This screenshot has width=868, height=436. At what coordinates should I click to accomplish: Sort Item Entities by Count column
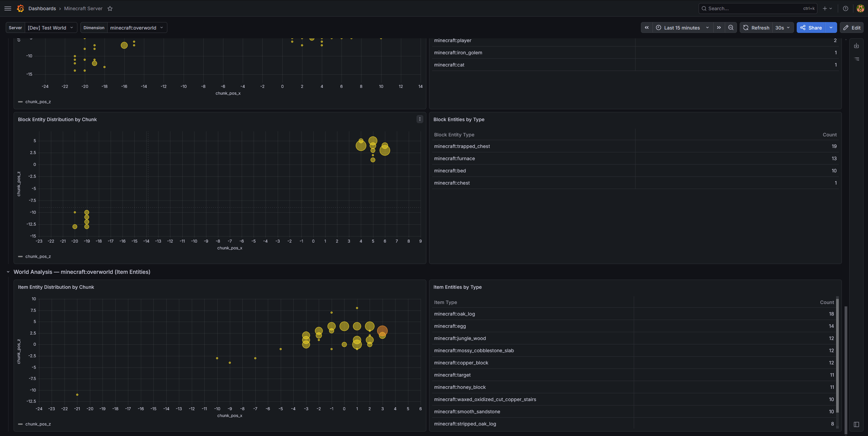pyautogui.click(x=827, y=302)
